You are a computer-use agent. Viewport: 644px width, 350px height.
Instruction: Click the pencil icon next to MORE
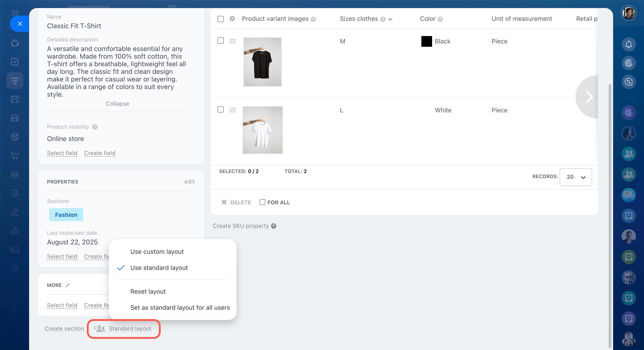[68, 285]
